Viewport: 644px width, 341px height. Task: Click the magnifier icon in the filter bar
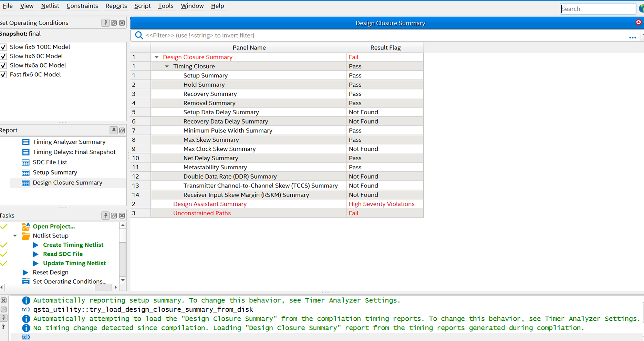click(139, 35)
